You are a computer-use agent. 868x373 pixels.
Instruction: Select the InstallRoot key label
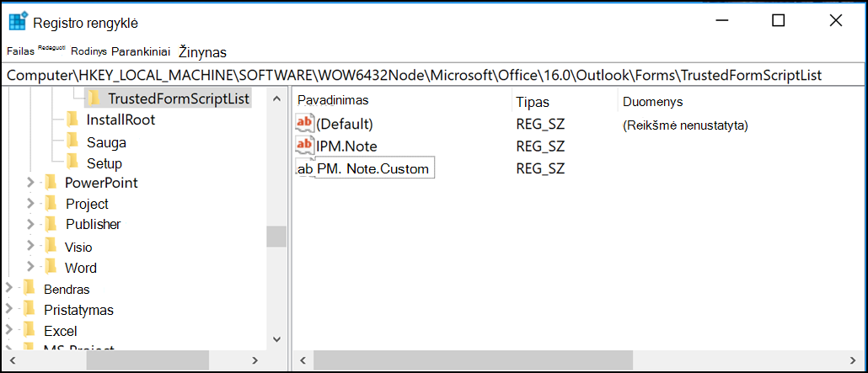click(121, 120)
